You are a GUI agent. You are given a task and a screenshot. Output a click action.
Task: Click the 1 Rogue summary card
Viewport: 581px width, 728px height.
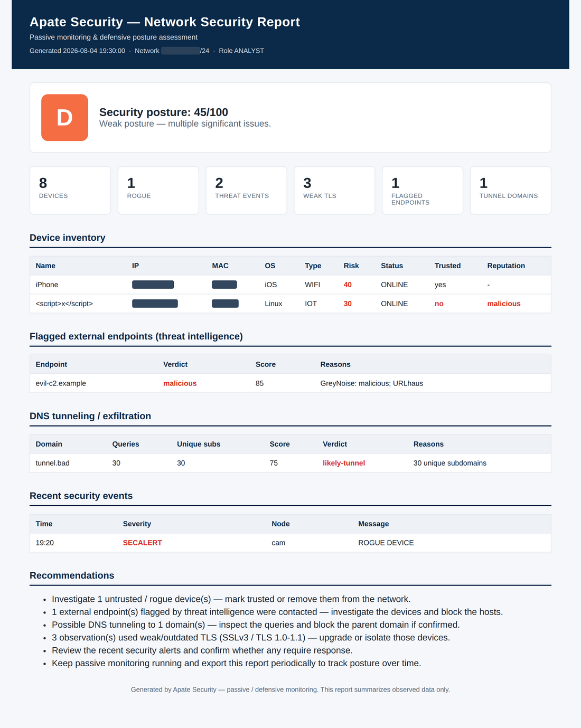click(158, 191)
